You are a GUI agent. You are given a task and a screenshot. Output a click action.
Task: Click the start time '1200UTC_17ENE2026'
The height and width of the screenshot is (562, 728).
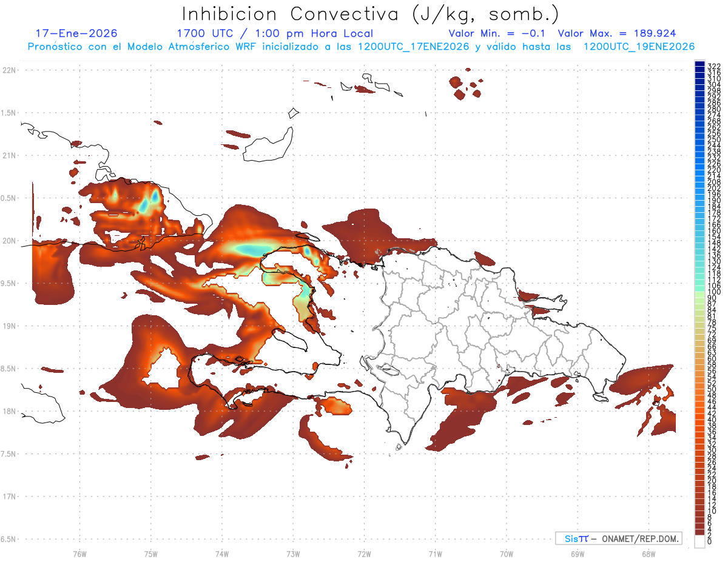[413, 47]
